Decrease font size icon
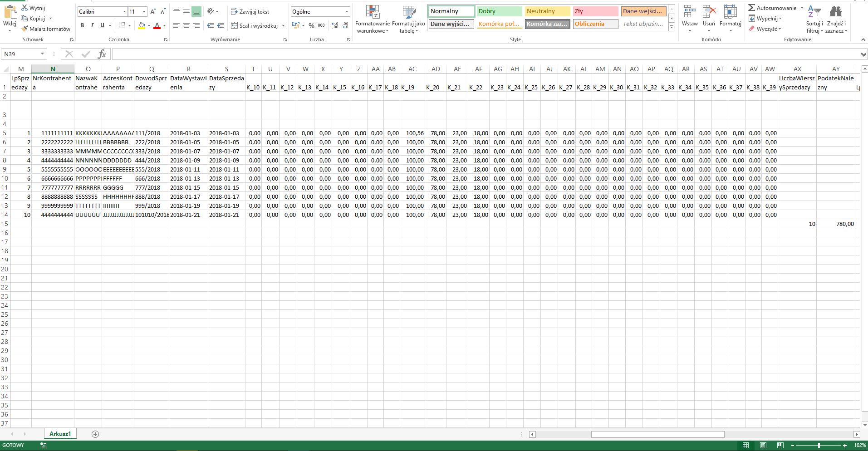 (163, 11)
